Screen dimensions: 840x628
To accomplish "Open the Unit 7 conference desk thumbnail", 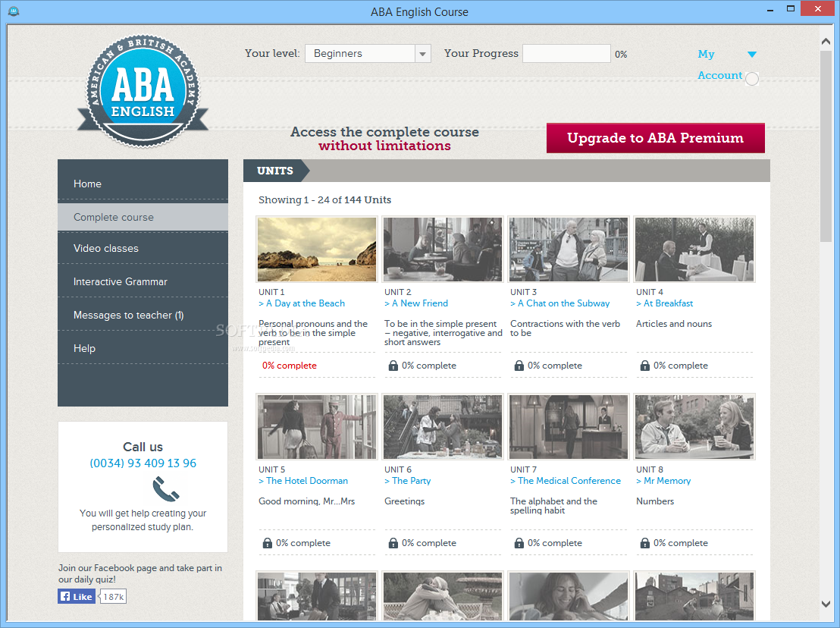I will (x=569, y=426).
